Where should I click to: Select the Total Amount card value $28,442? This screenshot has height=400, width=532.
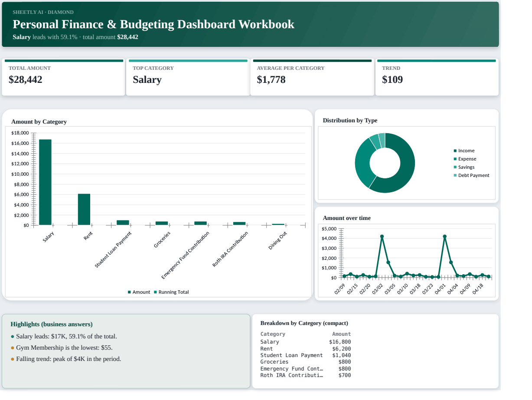(26, 79)
